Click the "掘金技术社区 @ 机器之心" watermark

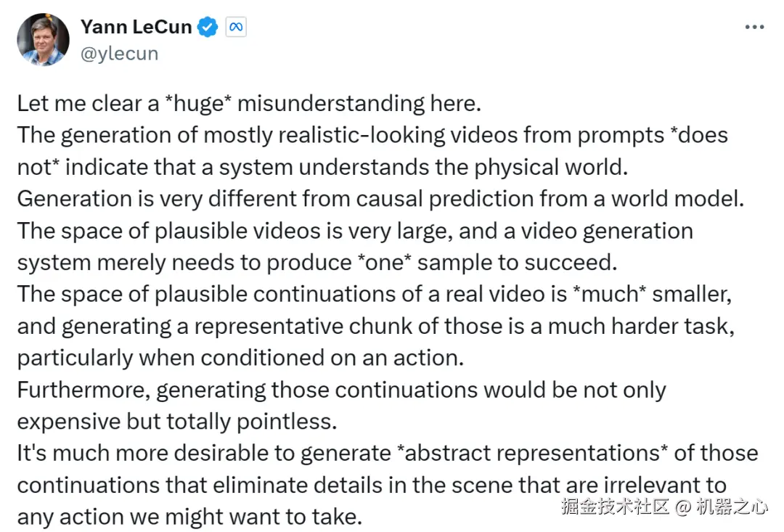[663, 507]
